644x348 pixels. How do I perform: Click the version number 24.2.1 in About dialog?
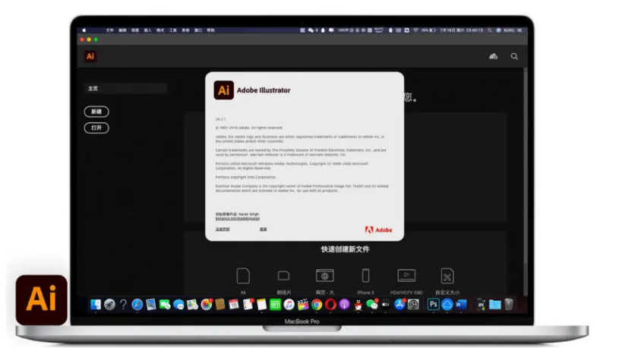tap(220, 119)
